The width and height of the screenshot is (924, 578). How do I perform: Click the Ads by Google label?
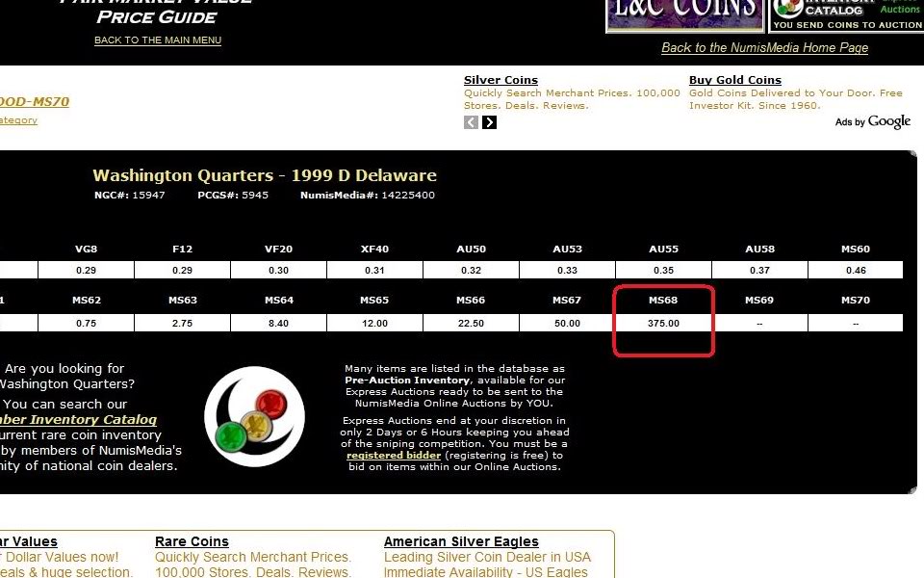point(872,121)
